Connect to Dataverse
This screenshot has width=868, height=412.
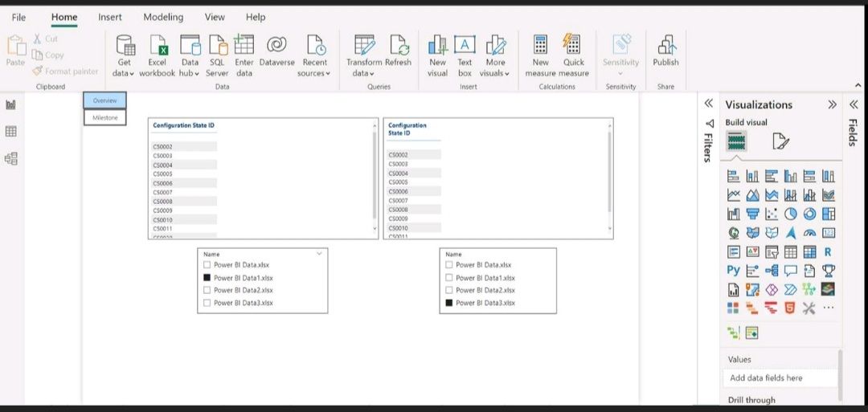[x=276, y=51]
